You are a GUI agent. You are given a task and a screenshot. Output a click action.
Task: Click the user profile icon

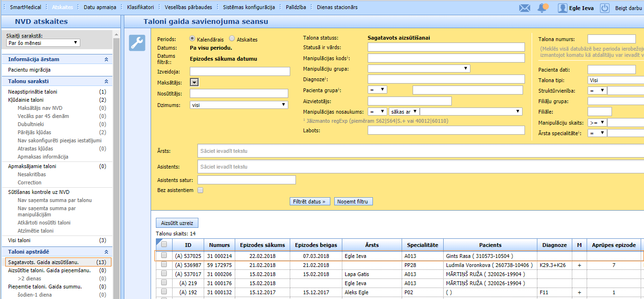tap(562, 8)
